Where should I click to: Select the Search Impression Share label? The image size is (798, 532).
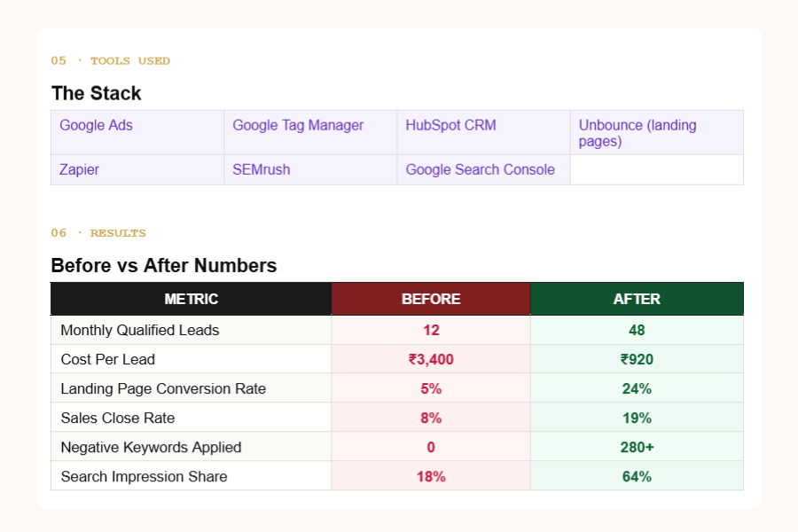pos(144,476)
